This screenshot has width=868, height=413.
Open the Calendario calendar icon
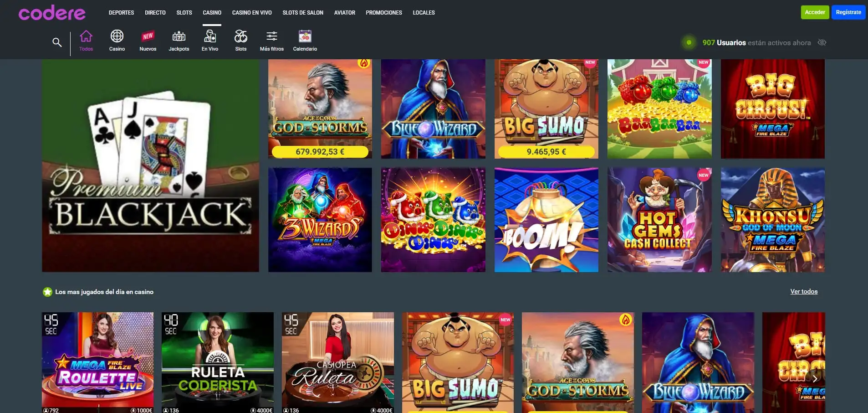point(305,36)
